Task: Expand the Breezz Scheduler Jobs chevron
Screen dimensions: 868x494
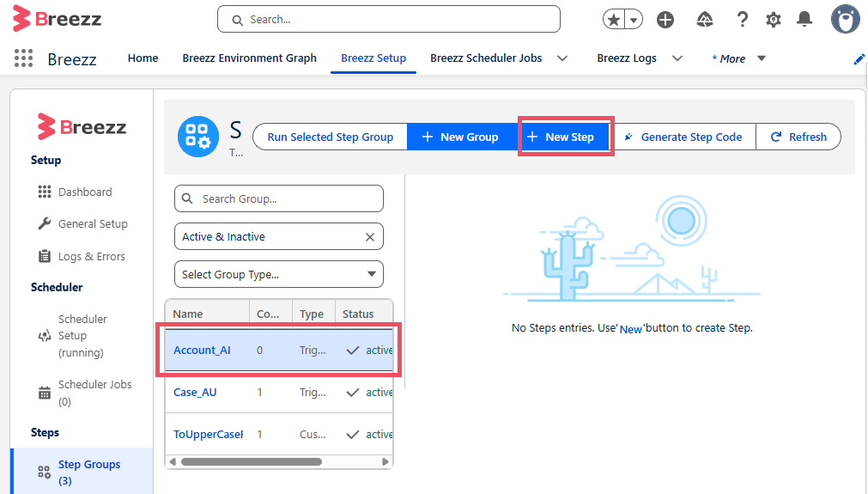Action: click(x=561, y=58)
